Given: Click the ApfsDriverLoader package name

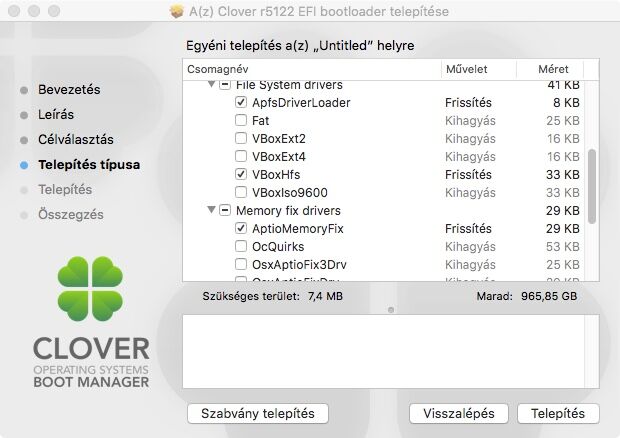Looking at the screenshot, I should pos(301,103).
